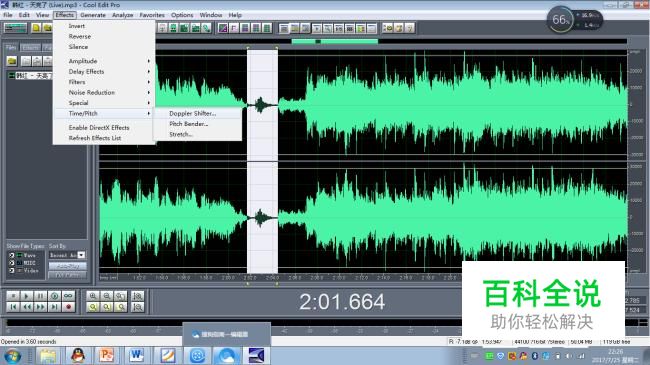
Task: Enable Play Looped infinity button
Action: click(x=69, y=296)
